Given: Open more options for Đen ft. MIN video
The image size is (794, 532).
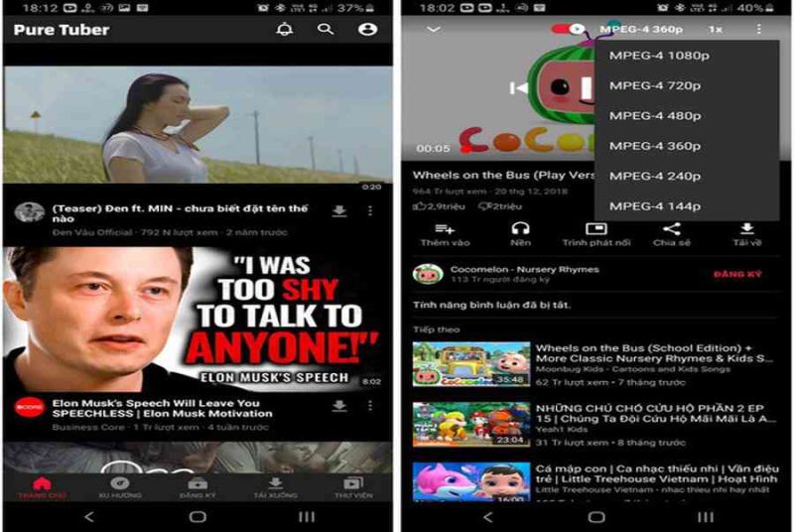Looking at the screenshot, I should click(370, 210).
